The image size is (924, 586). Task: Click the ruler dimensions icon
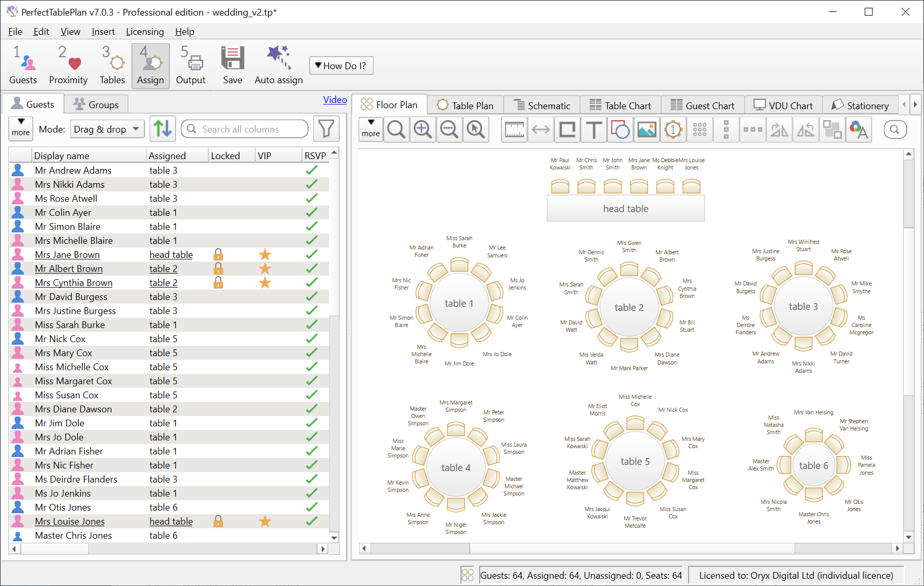pyautogui.click(x=514, y=130)
